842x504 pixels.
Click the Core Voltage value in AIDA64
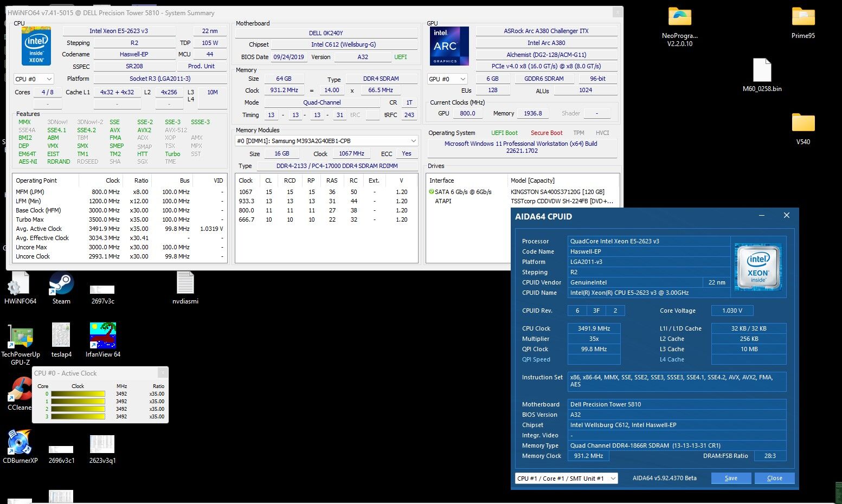732,311
